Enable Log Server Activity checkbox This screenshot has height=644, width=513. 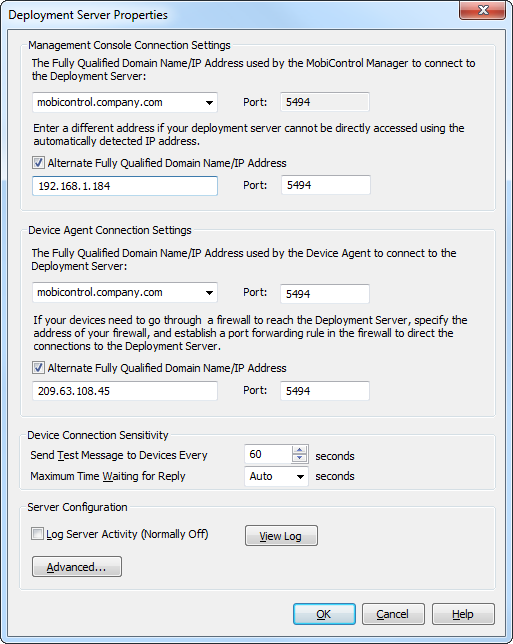[37, 534]
